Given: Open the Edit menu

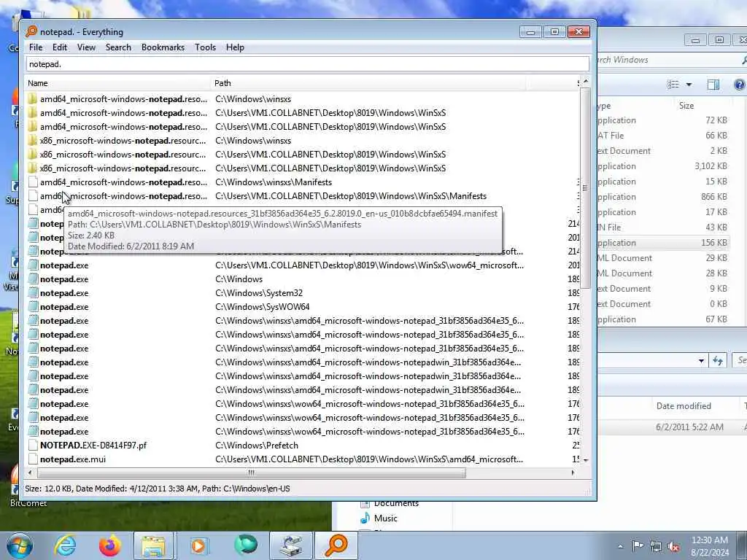Looking at the screenshot, I should click(60, 47).
